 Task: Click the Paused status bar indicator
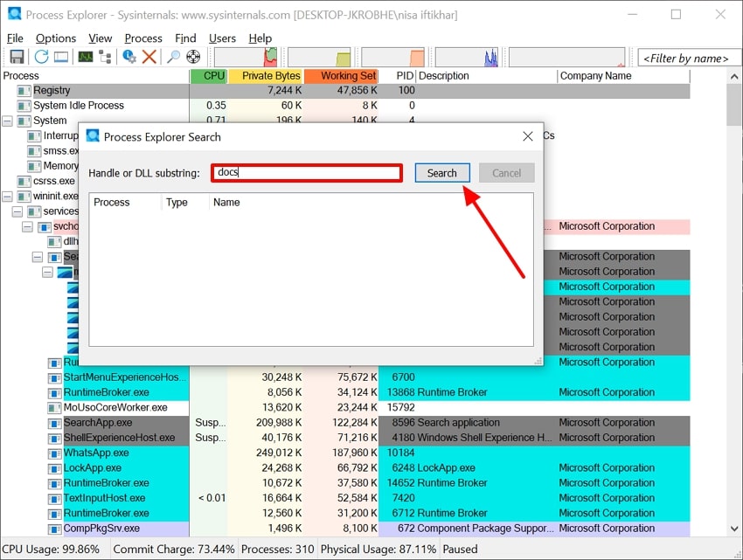(460, 550)
